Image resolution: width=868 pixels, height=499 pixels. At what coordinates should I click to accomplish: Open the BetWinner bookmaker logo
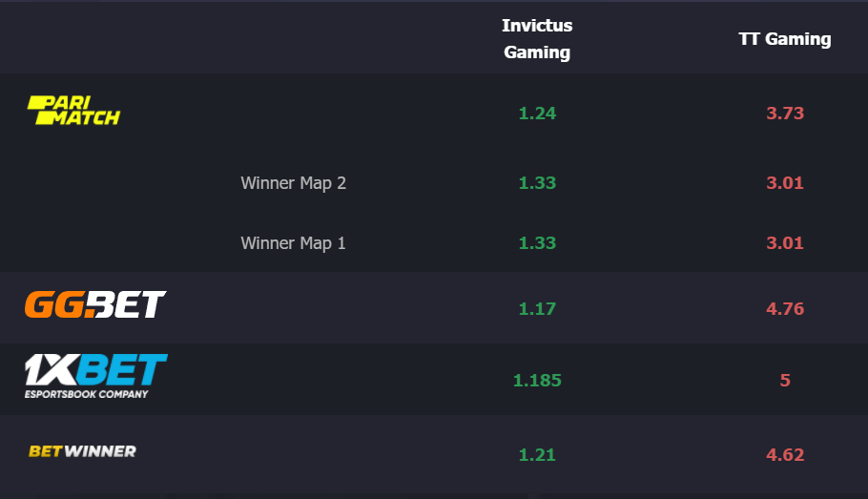82,451
